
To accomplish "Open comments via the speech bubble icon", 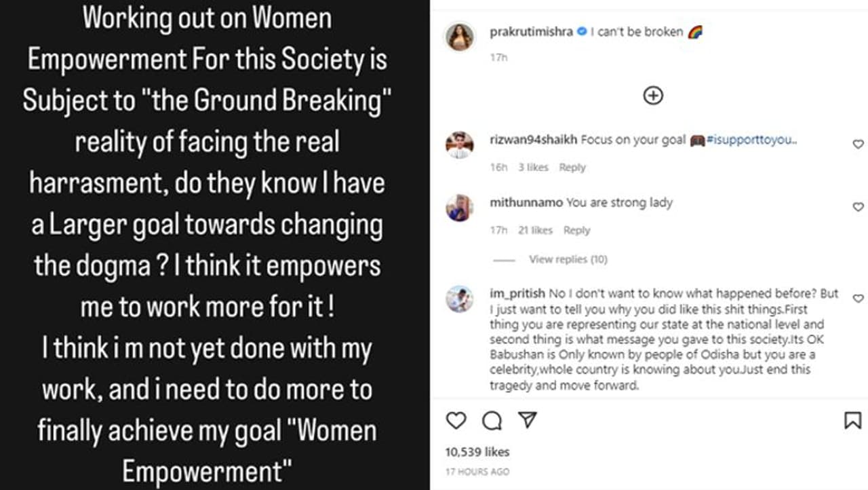I will (492, 421).
